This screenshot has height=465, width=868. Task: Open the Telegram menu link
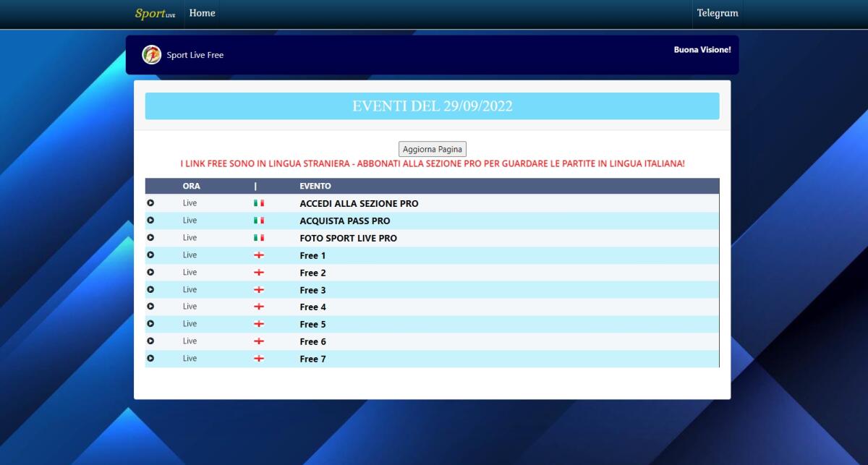click(x=717, y=13)
